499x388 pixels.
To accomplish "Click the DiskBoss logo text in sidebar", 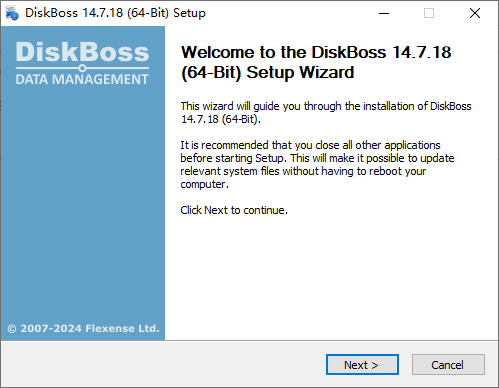I will point(82,52).
